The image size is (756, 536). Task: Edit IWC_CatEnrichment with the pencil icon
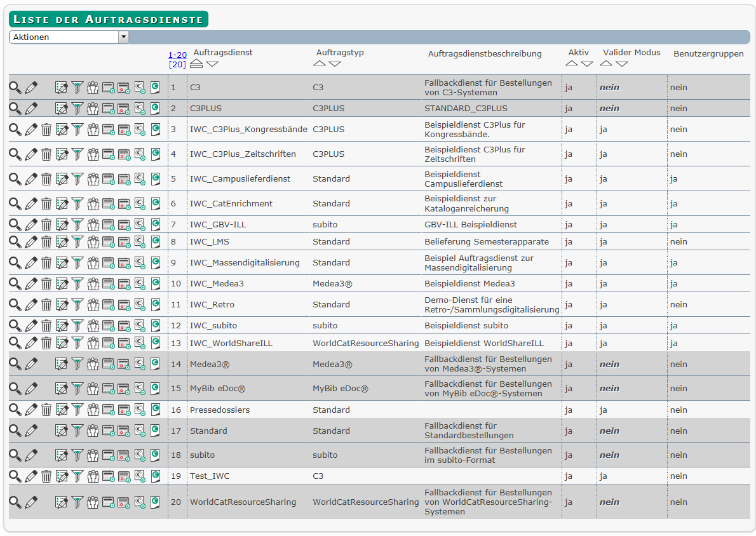pos(31,204)
